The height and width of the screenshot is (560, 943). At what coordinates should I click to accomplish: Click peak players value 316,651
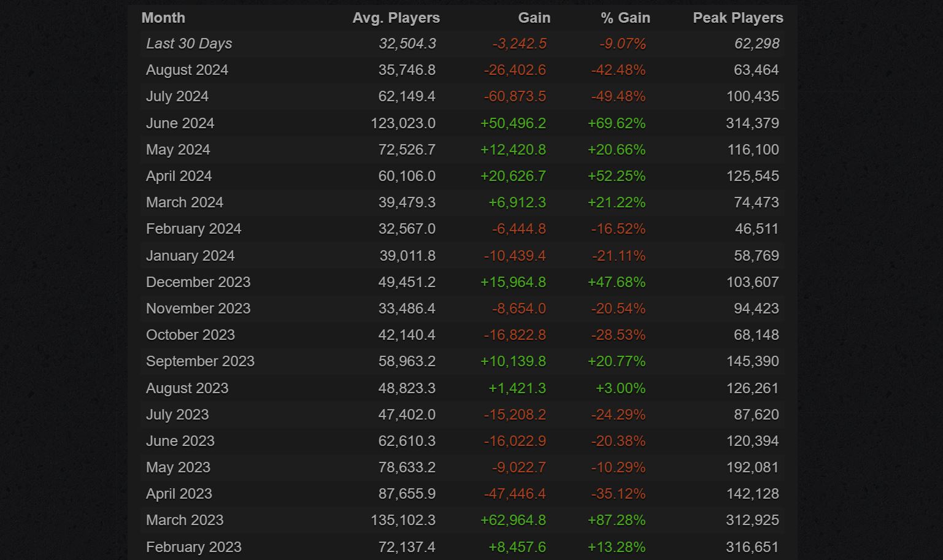(752, 547)
